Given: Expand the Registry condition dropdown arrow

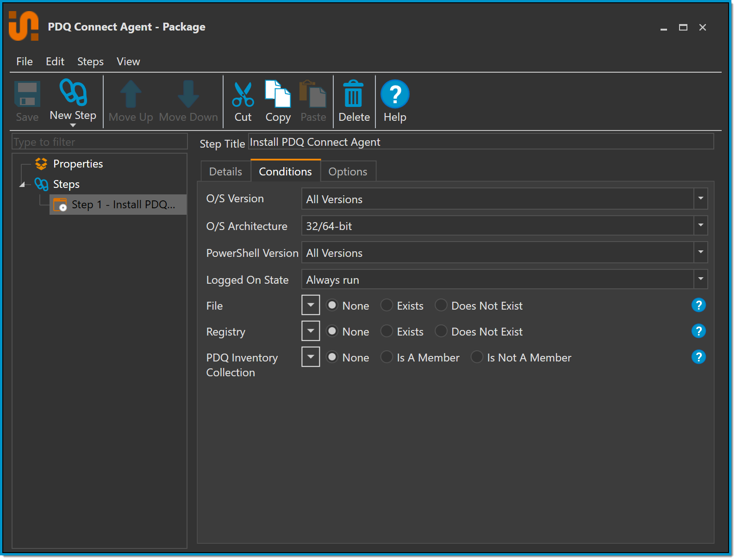Looking at the screenshot, I should 311,331.
